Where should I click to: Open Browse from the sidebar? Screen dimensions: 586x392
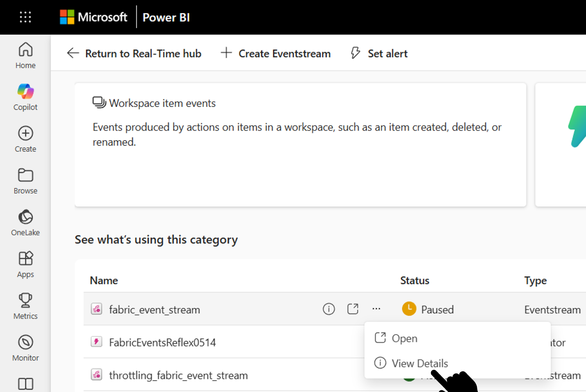pyautogui.click(x=25, y=180)
